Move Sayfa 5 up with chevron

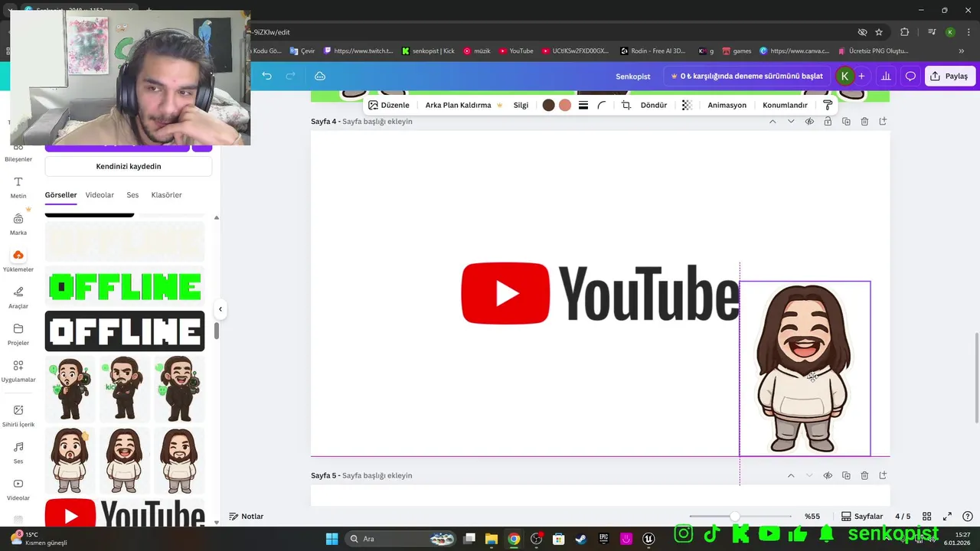(791, 475)
